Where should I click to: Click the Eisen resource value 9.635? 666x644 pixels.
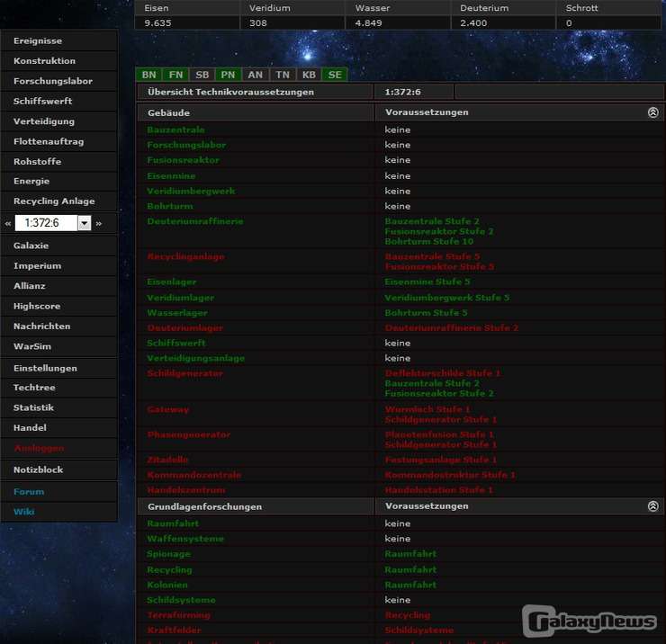pos(157,22)
